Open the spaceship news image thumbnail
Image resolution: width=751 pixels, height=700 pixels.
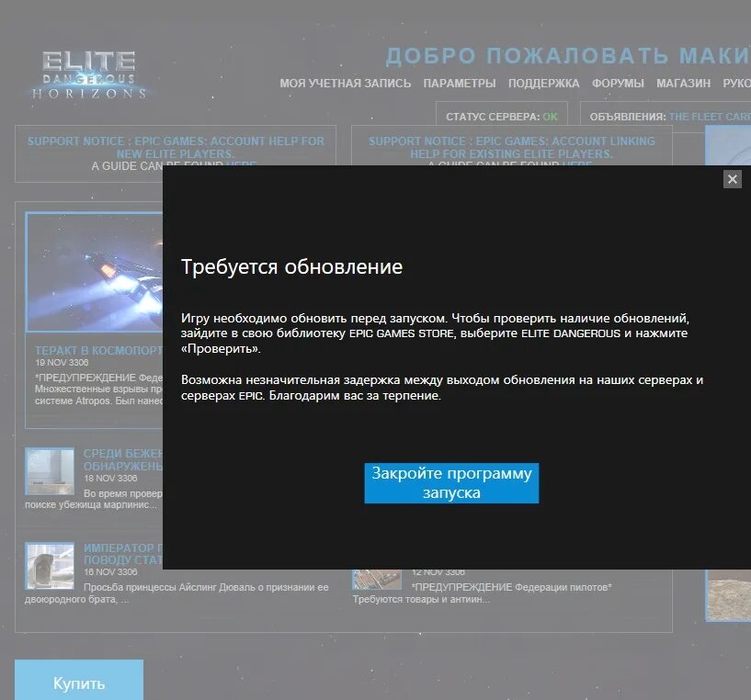tap(95, 272)
